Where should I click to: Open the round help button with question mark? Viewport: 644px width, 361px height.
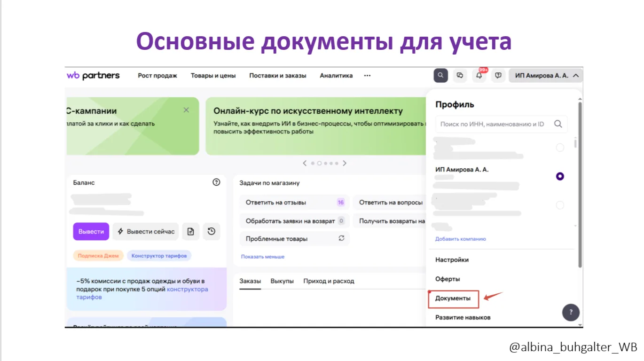[x=571, y=312]
